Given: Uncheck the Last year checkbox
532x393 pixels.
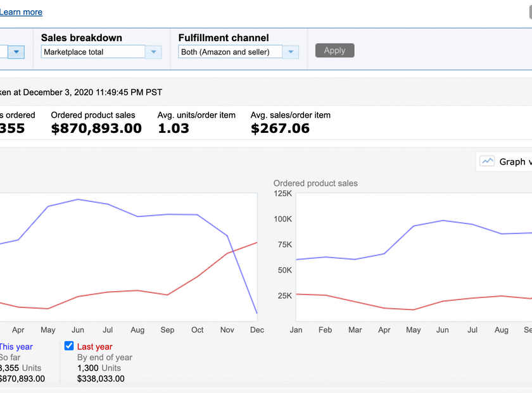Looking at the screenshot, I should pos(69,346).
